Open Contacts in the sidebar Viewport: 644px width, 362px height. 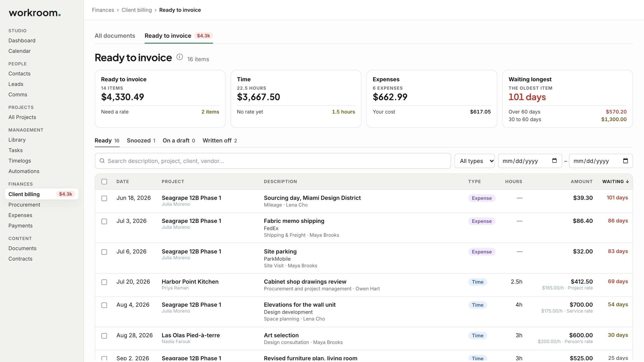coord(19,73)
